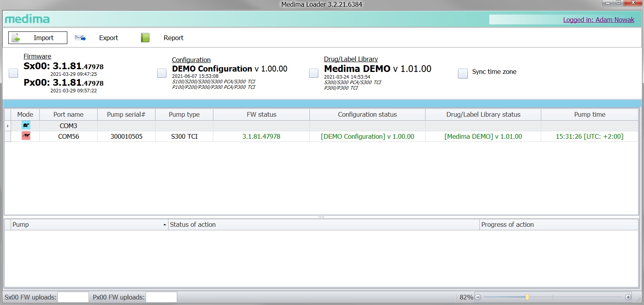Viewport: 644px width, 305px height.
Task: Click the Drug/Label Library heading link
Action: [351, 59]
